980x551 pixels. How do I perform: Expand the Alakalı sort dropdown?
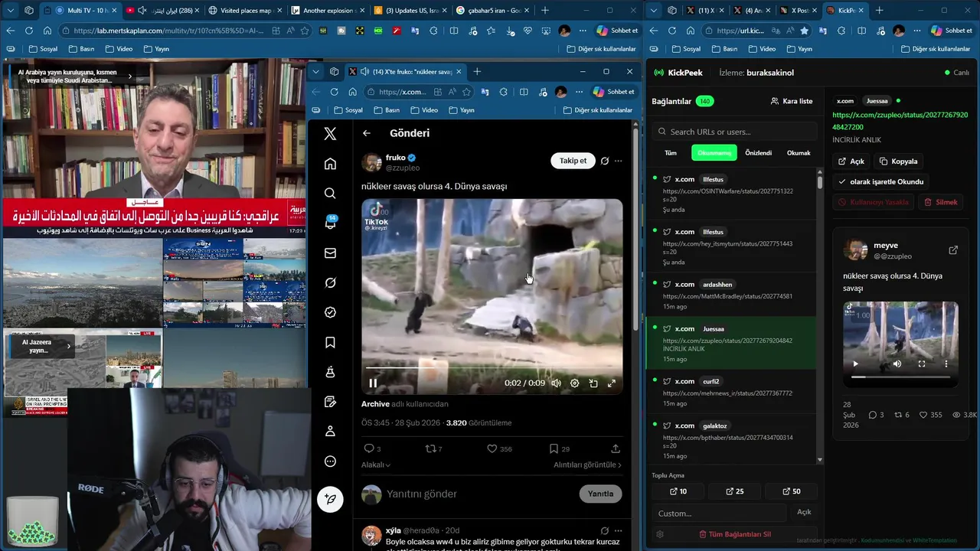point(376,465)
